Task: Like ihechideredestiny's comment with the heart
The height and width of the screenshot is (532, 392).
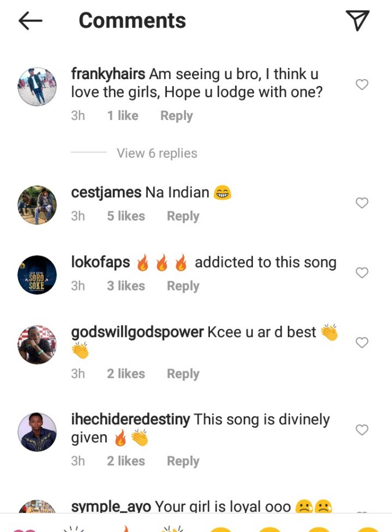Action: 362,430
